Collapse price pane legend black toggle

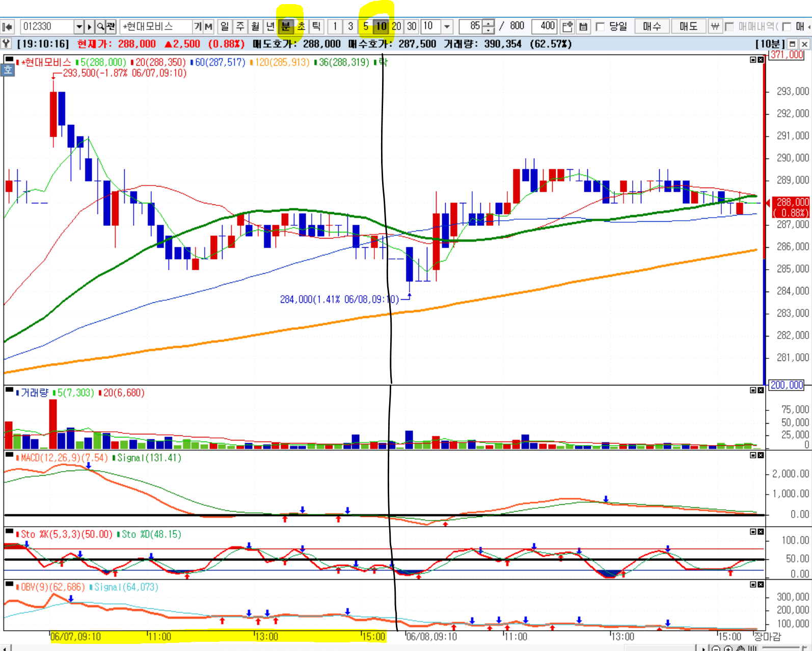tap(9, 60)
